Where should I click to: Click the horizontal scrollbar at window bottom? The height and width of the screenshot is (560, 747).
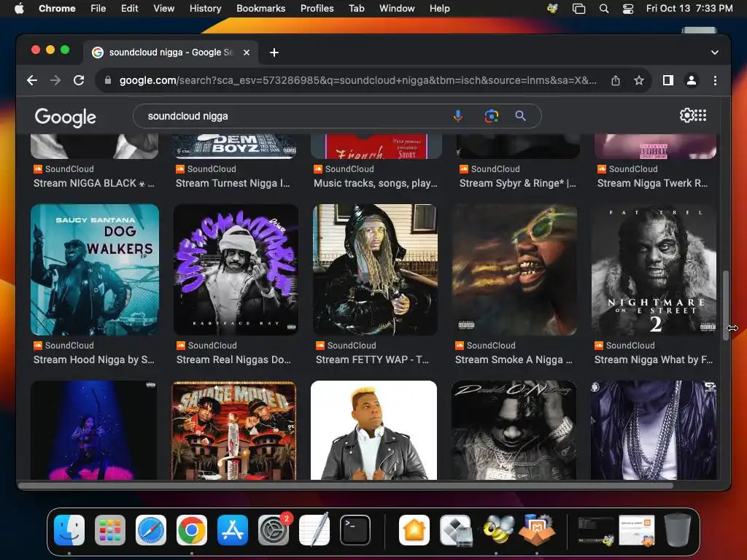[x=346, y=486]
